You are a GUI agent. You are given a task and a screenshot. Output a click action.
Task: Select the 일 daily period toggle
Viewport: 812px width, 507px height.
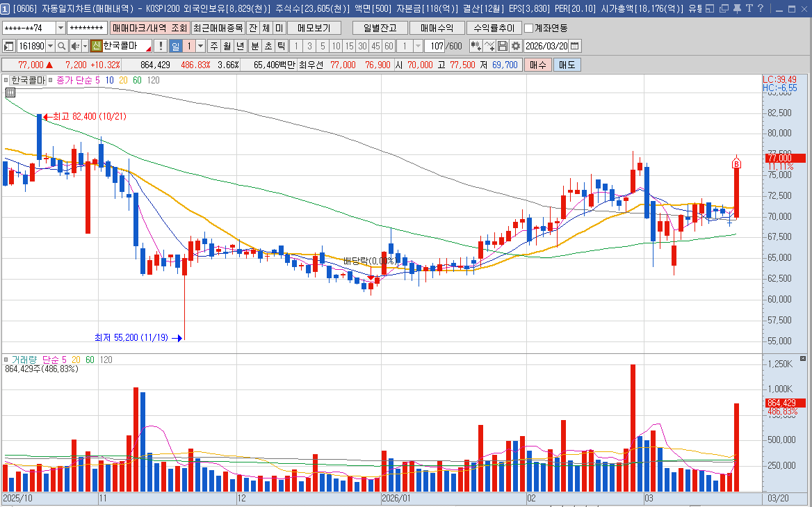175,46
